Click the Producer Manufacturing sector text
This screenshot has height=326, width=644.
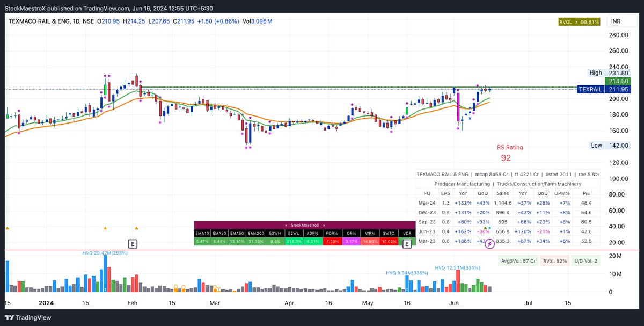[x=462, y=184]
